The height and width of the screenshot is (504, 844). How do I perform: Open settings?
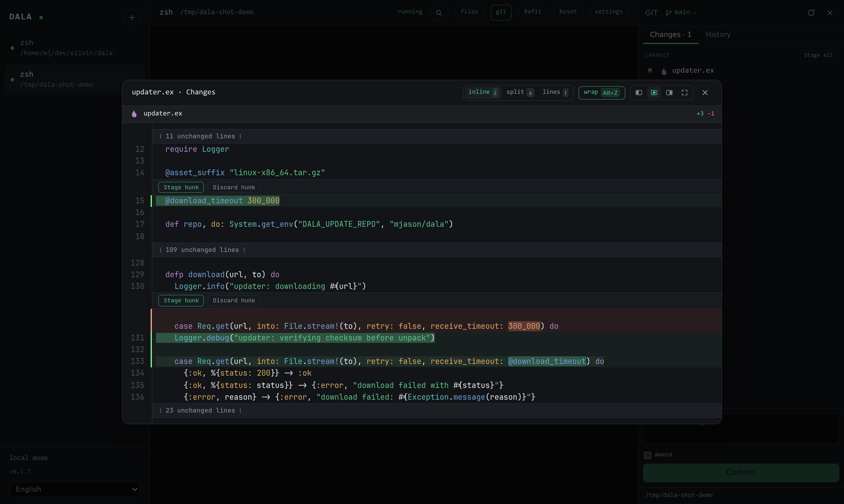[609, 12]
